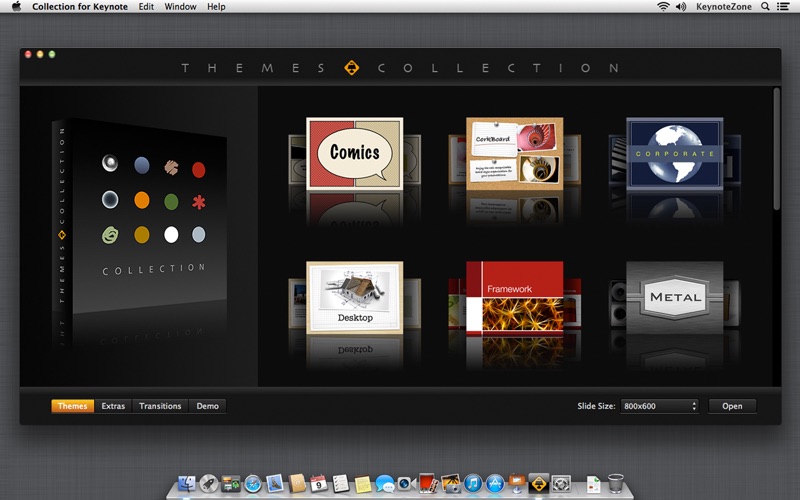Viewport: 800px width, 500px height.
Task: Open Mission Control in dock
Action: 231,483
